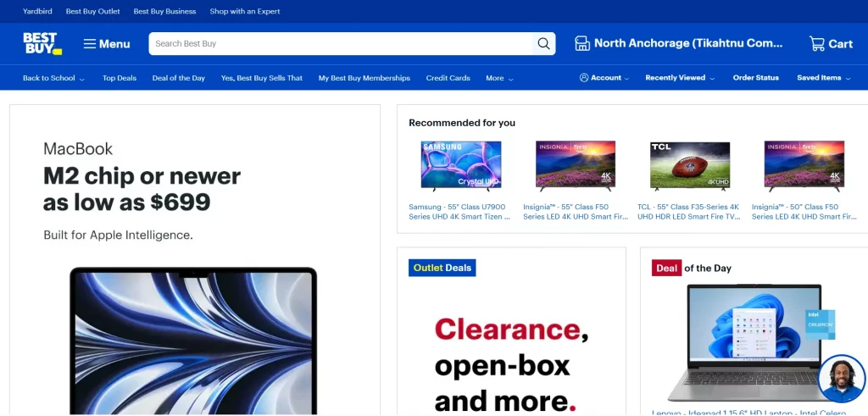Open the hamburger Menu button
Image resolution: width=868 pixels, height=416 pixels.
coord(107,44)
